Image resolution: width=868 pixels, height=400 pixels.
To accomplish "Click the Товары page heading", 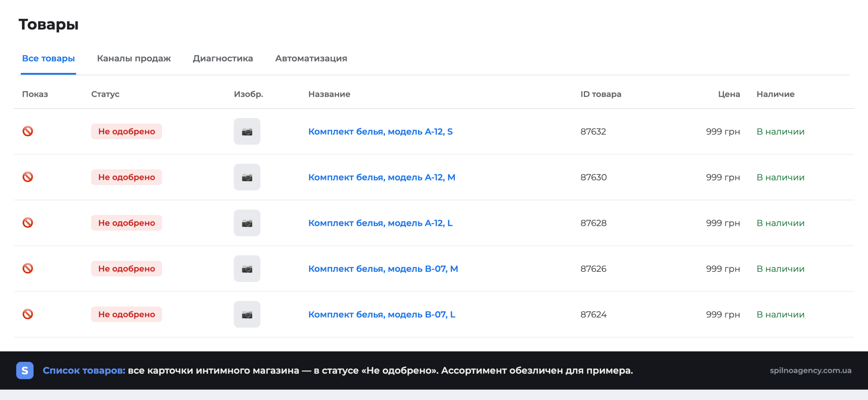I will (48, 25).
